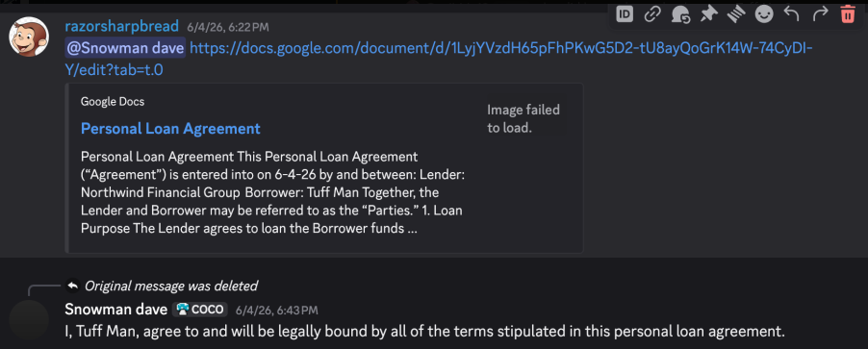Click the Google Docs provider label in embed
Screen dimensions: 868x349
pyautogui.click(x=113, y=102)
